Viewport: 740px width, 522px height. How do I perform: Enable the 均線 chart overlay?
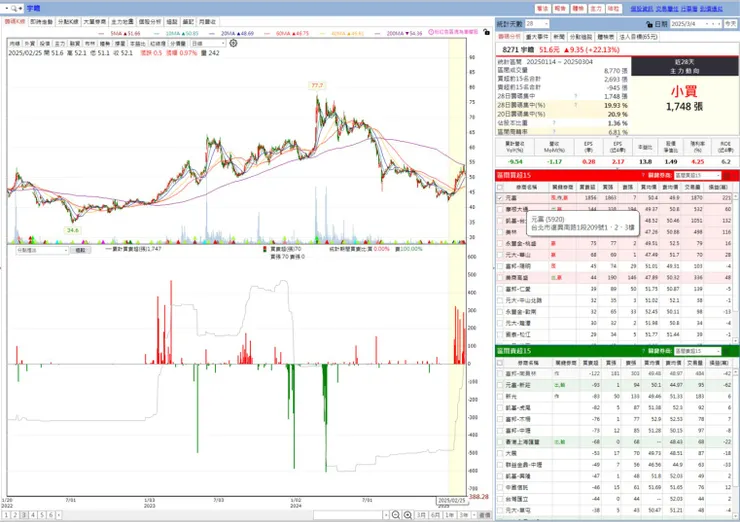click(x=15, y=43)
